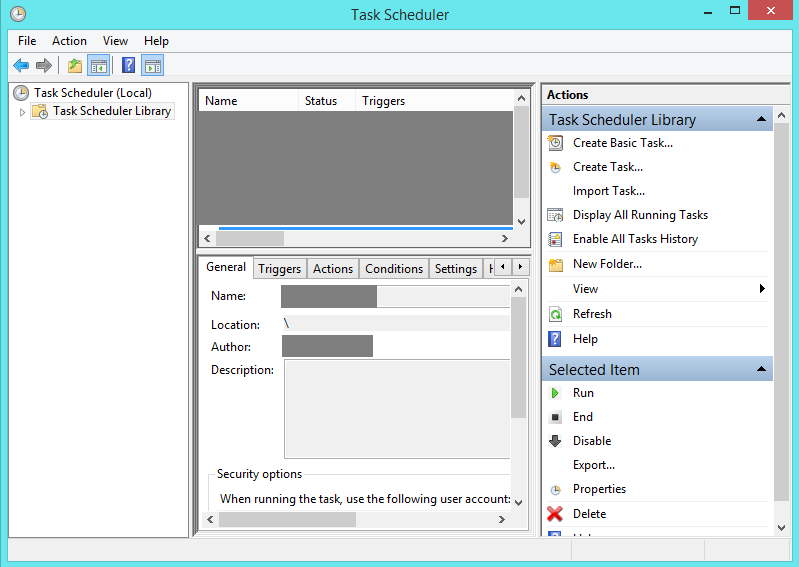Click the Properties clock icon
The image size is (799, 567).
point(555,490)
